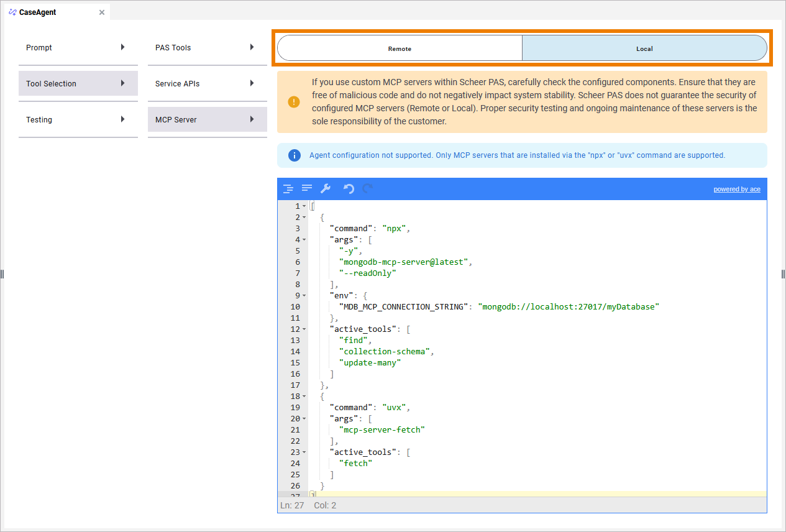The image size is (786, 532).
Task: Click the mongodb connection string in editor
Action: coord(568,307)
